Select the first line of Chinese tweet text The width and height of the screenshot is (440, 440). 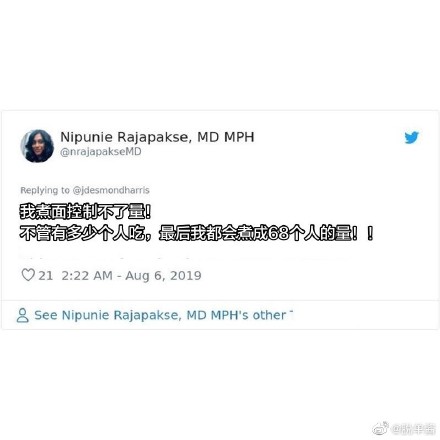(x=86, y=212)
